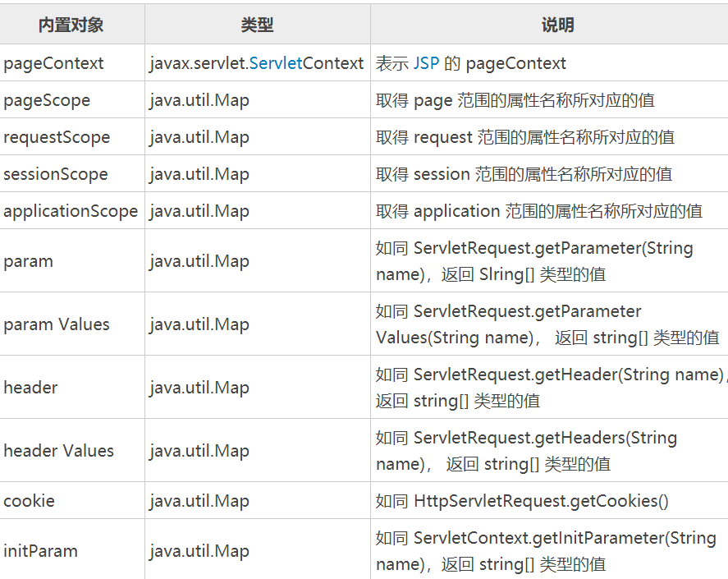
Task: Click the 说明 column header
Action: 557,25
